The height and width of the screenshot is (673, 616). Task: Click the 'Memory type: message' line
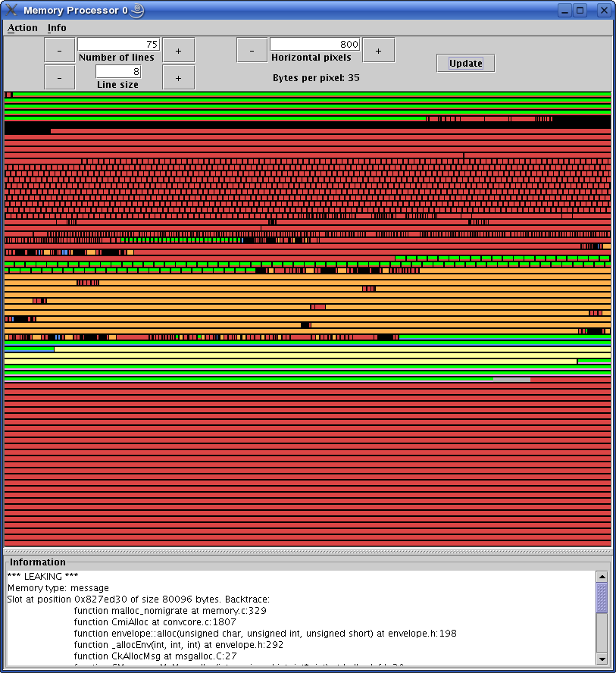(x=58, y=588)
